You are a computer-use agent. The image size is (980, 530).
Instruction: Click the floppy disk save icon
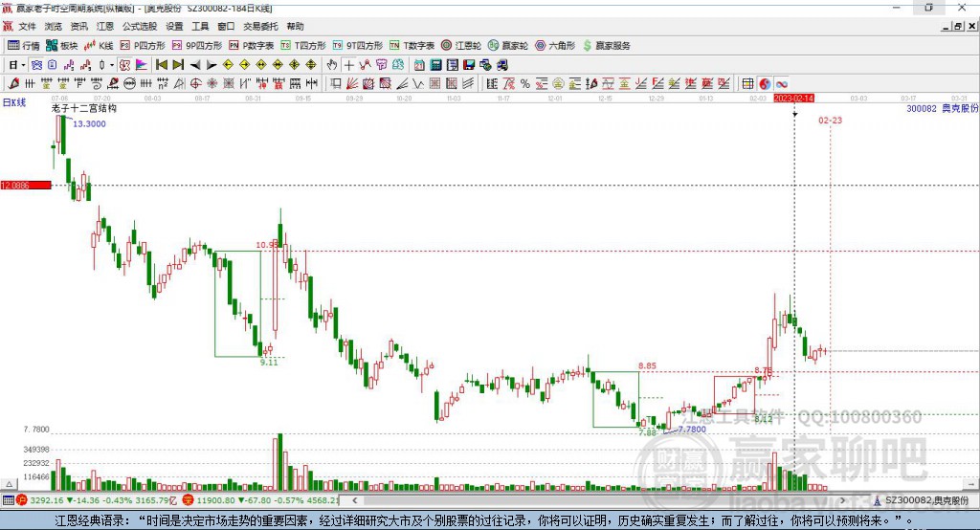[469, 65]
